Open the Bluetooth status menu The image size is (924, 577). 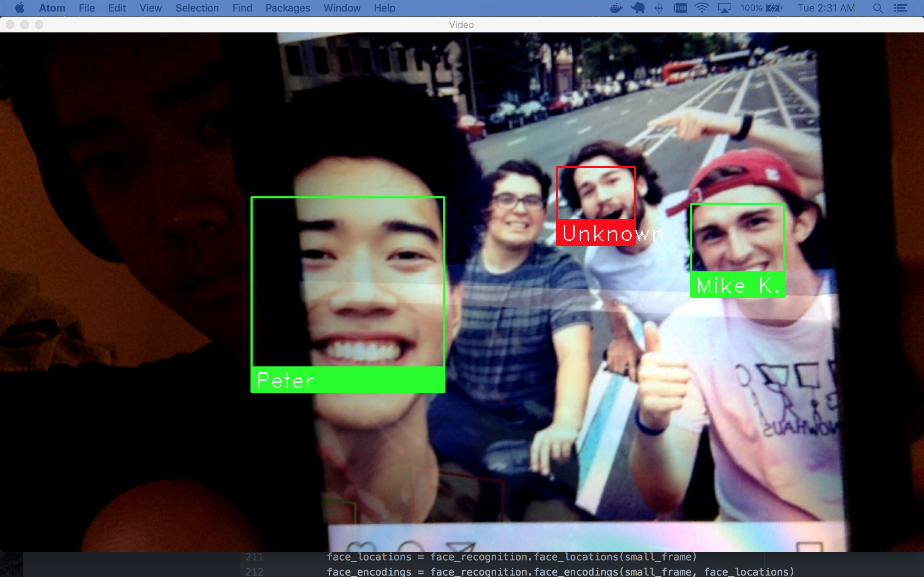[659, 8]
